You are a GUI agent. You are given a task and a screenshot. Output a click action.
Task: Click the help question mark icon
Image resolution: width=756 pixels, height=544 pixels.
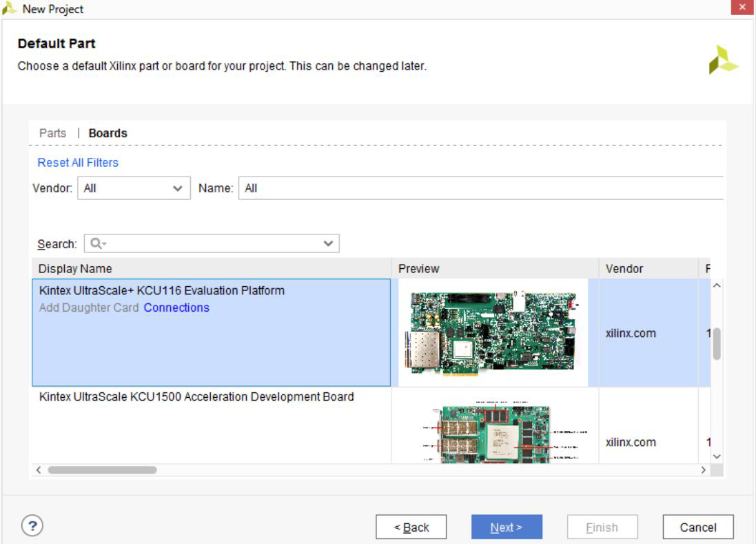30,526
